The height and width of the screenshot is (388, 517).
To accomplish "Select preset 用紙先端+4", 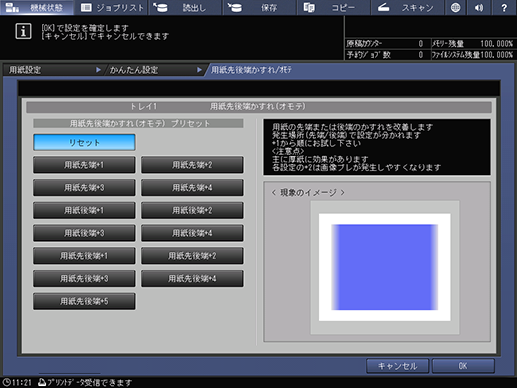I will click(x=192, y=188).
